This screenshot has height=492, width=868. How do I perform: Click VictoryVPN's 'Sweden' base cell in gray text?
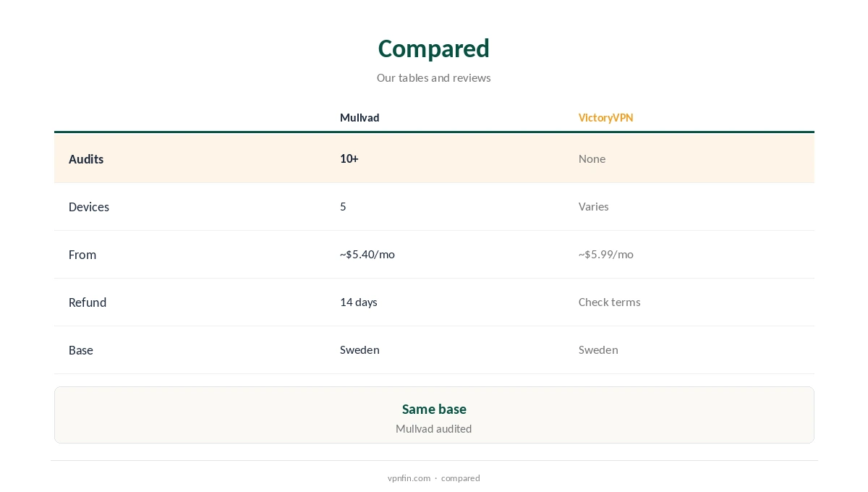tap(598, 349)
